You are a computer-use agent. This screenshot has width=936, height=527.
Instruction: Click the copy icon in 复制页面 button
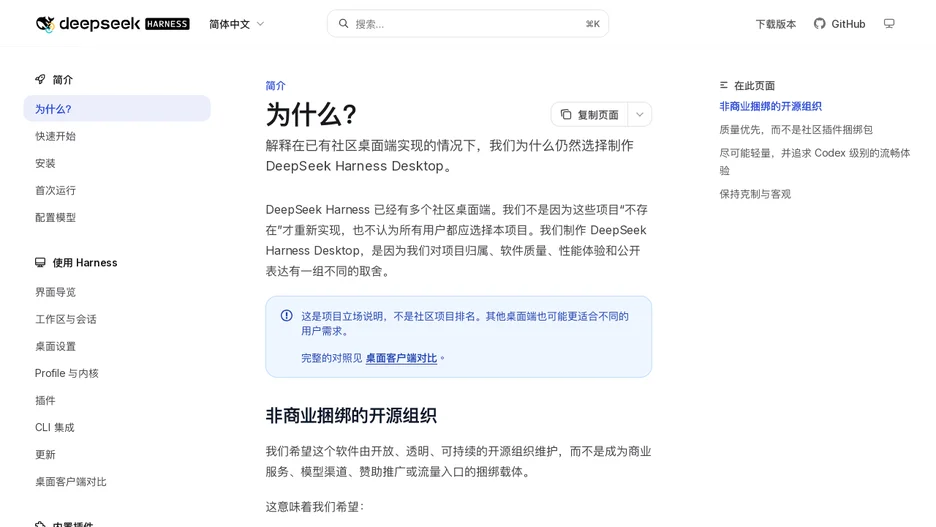[566, 115]
